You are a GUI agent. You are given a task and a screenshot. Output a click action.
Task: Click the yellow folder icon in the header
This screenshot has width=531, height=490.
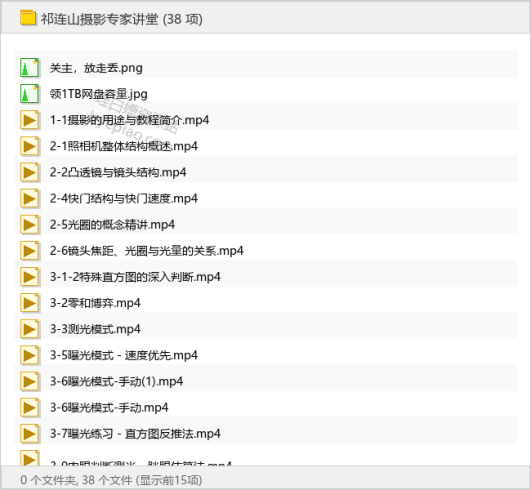28,18
